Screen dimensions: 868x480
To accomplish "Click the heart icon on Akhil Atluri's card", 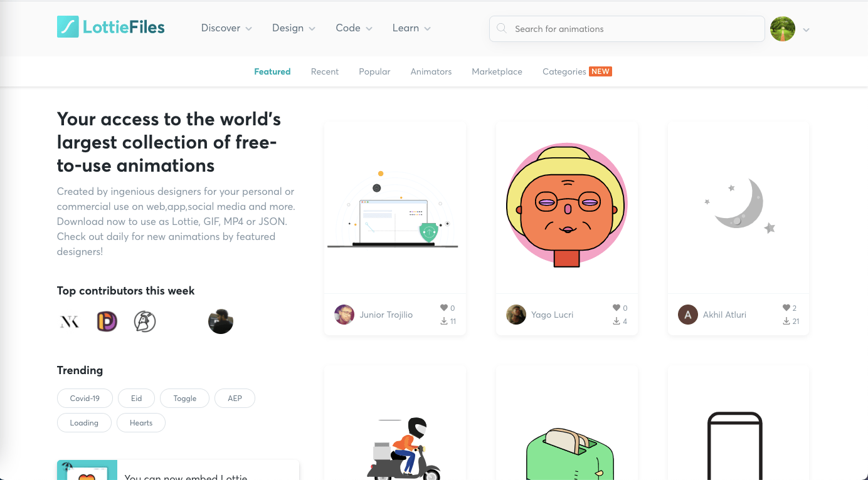I will (786, 308).
